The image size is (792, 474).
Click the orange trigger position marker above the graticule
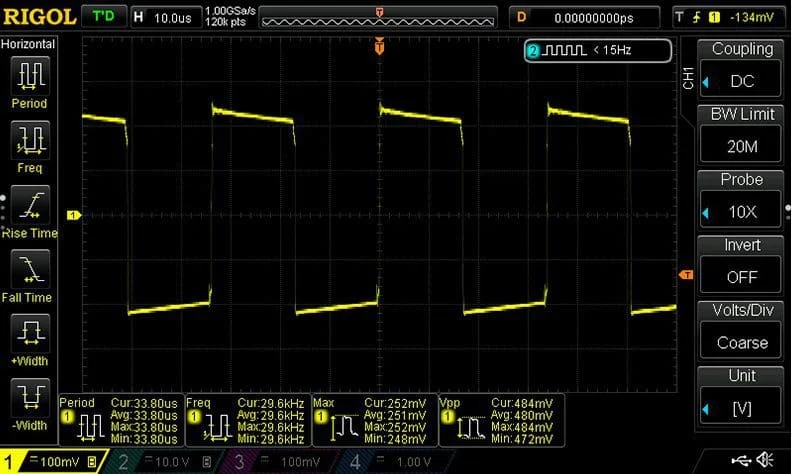click(x=379, y=46)
